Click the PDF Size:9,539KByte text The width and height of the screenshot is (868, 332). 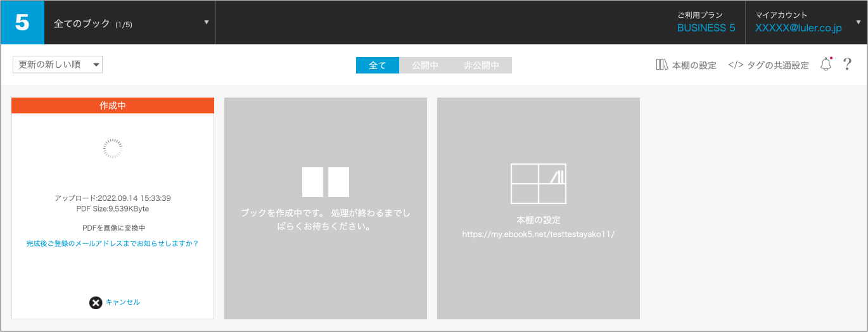tap(113, 208)
